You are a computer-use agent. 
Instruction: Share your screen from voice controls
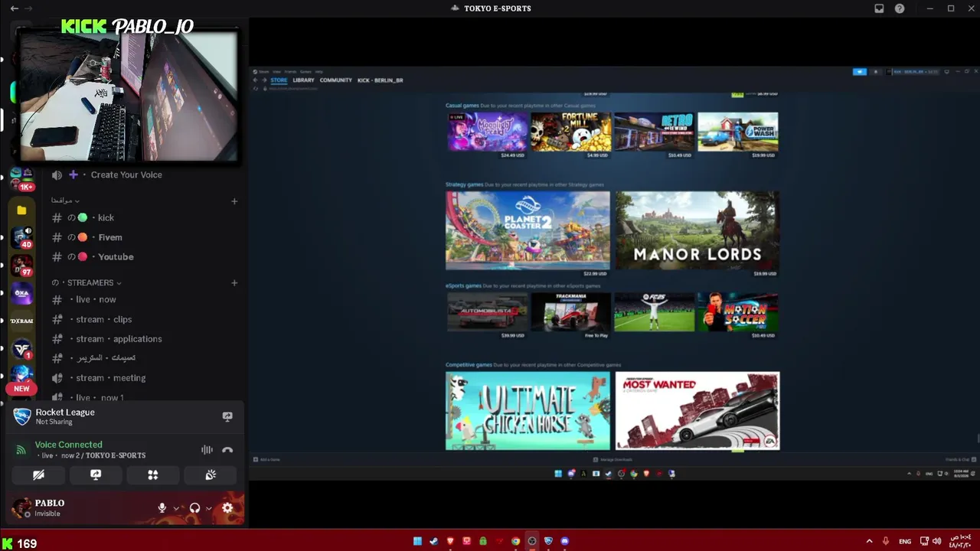[x=96, y=475]
